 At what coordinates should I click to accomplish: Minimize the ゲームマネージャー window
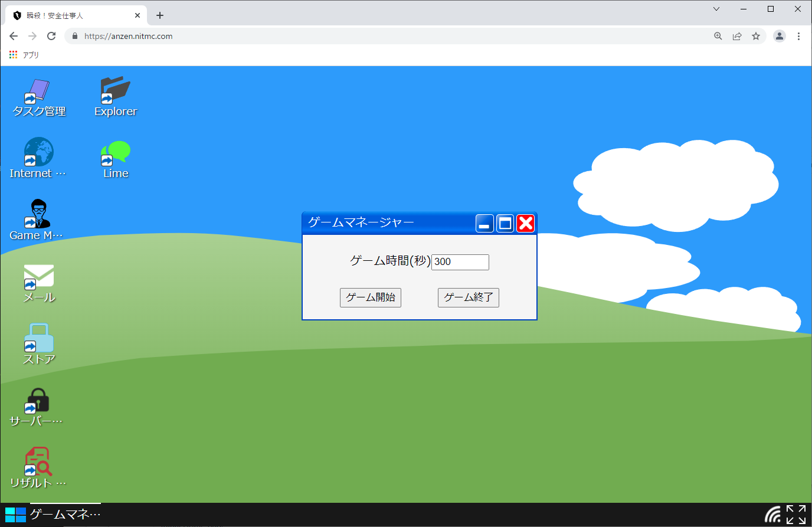pos(484,223)
